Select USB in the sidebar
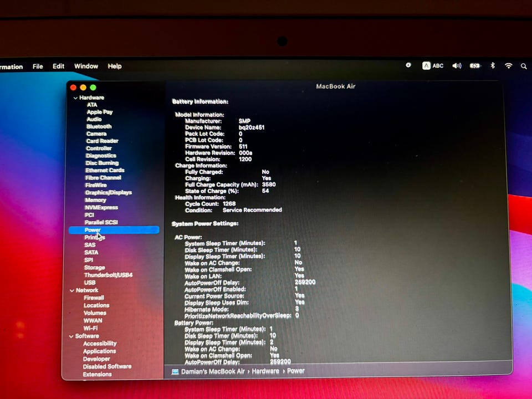 tap(90, 283)
